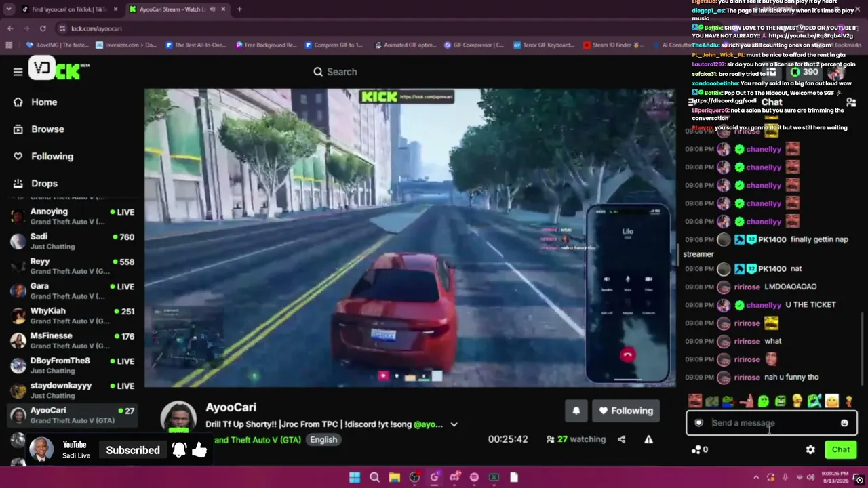The width and height of the screenshot is (868, 488).
Task: Go back in the browser
Action: 10,28
